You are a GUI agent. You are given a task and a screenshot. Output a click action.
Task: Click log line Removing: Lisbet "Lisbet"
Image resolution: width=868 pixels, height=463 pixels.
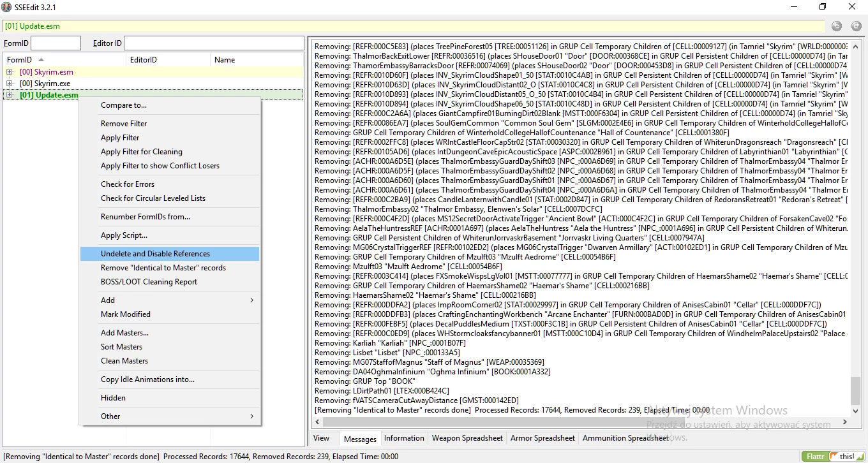[x=387, y=352]
